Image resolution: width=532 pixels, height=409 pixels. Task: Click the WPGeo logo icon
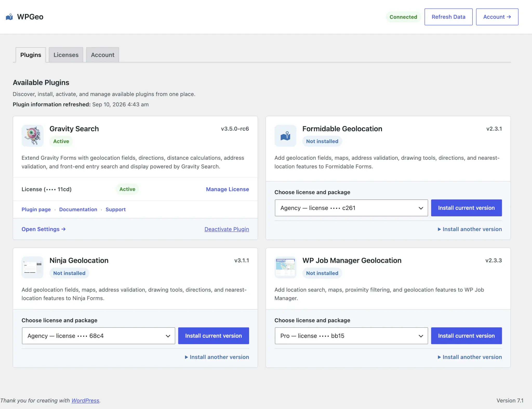pos(9,17)
